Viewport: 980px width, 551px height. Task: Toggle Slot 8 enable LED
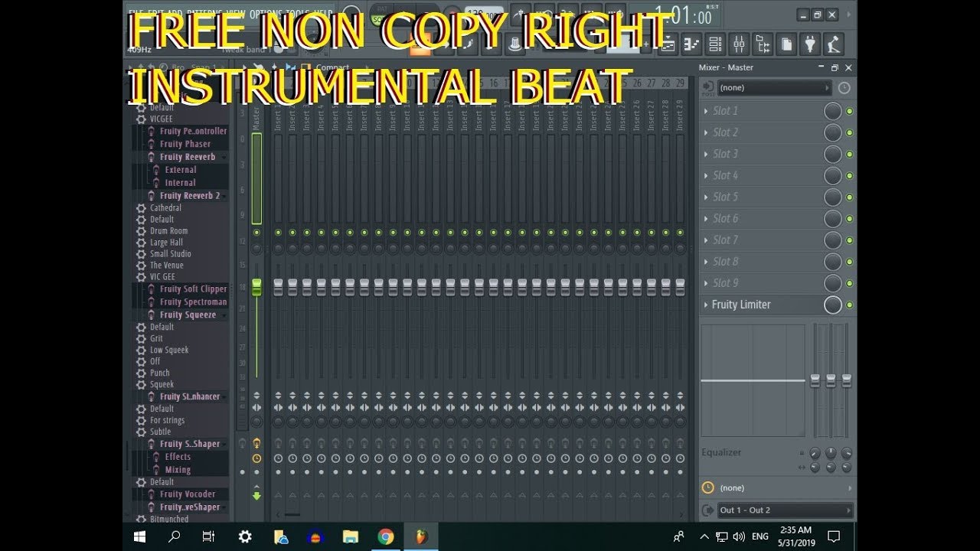pos(849,262)
